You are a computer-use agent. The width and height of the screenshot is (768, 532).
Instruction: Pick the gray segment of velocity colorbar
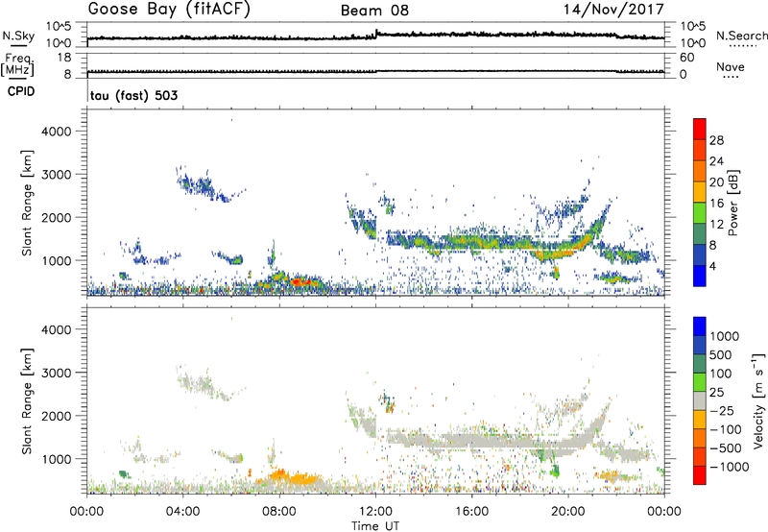coord(700,400)
